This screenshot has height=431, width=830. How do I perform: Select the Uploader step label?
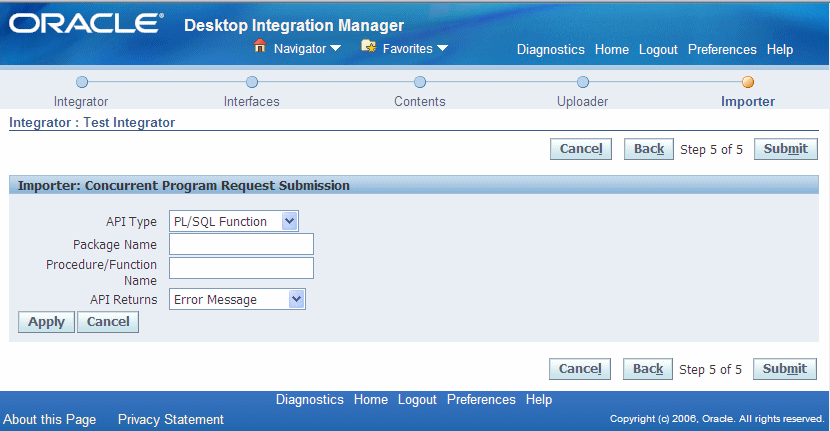point(582,101)
